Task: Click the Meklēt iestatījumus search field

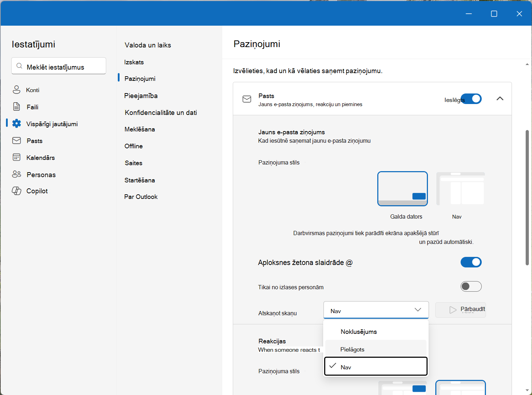Action: [x=59, y=66]
